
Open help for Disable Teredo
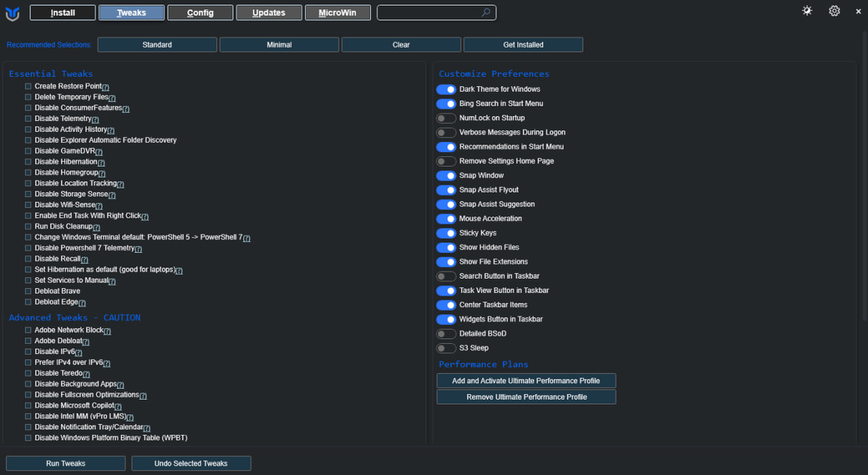pyautogui.click(x=85, y=374)
